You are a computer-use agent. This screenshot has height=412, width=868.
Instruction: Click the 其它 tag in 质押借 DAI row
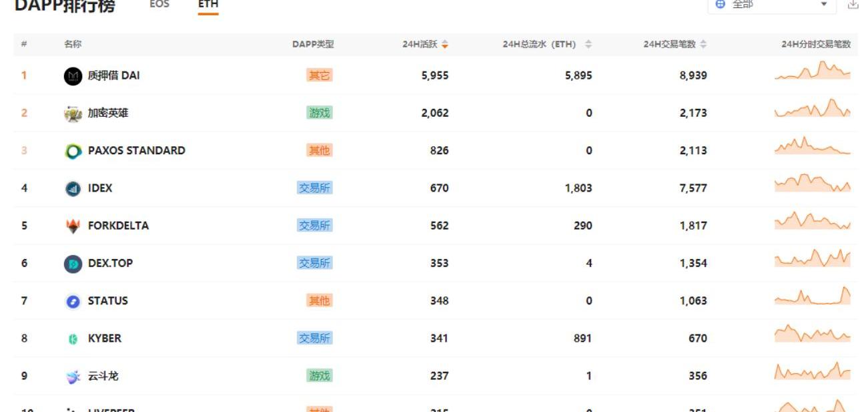320,75
